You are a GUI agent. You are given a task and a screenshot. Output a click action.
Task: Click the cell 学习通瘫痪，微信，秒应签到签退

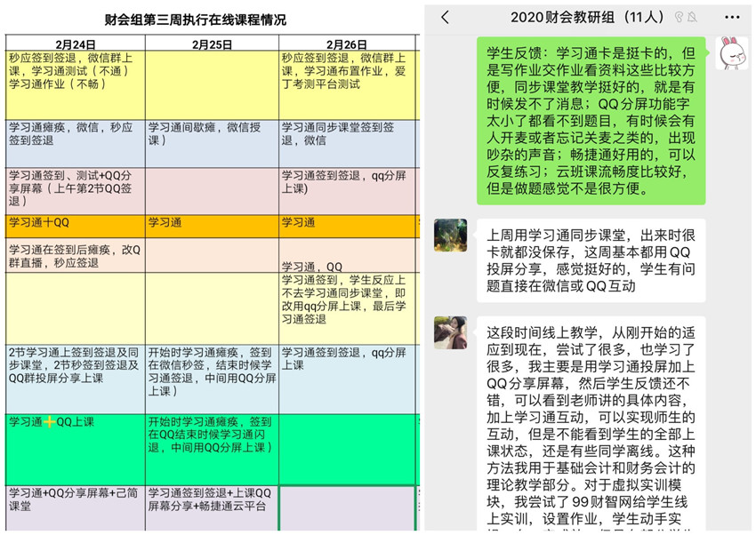click(76, 144)
